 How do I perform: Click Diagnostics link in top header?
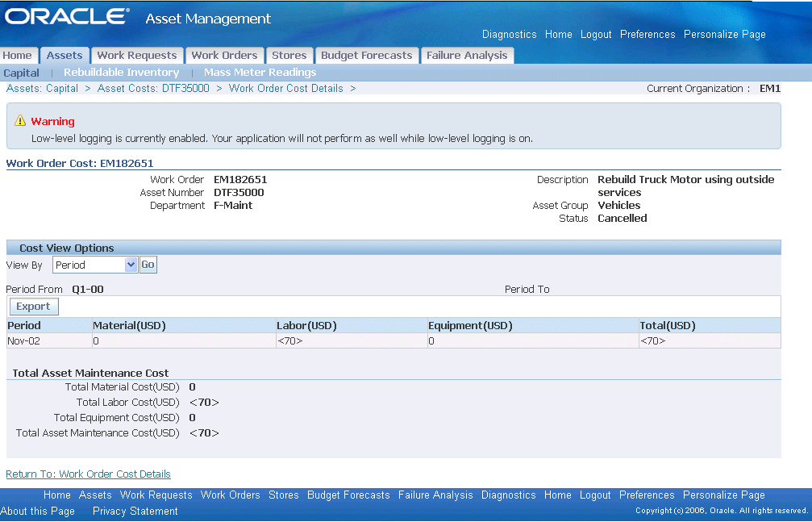(x=509, y=34)
